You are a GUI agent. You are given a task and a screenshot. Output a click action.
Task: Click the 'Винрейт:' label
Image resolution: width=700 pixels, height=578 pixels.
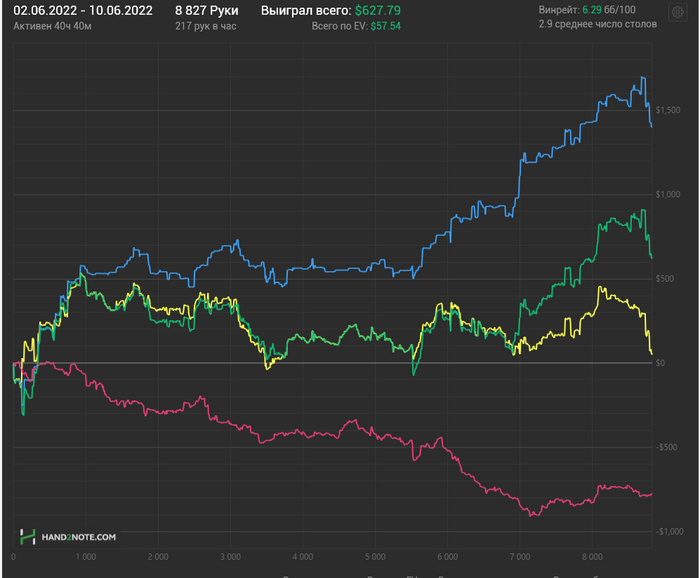point(559,10)
